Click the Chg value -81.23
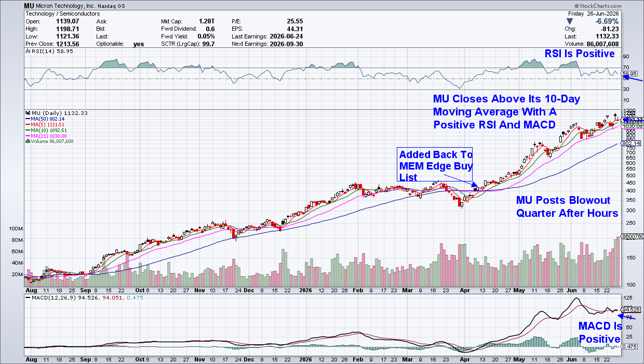Viewport: 644px width, 364px height. click(610, 29)
